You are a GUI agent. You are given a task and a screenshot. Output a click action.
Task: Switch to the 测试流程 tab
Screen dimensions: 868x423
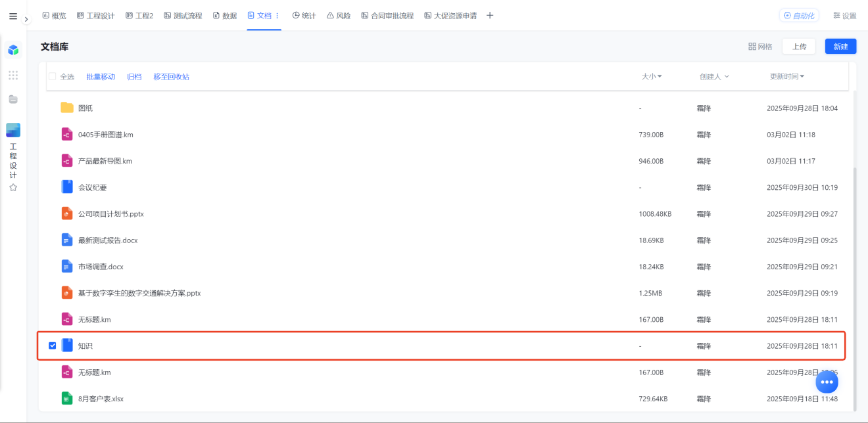point(183,16)
